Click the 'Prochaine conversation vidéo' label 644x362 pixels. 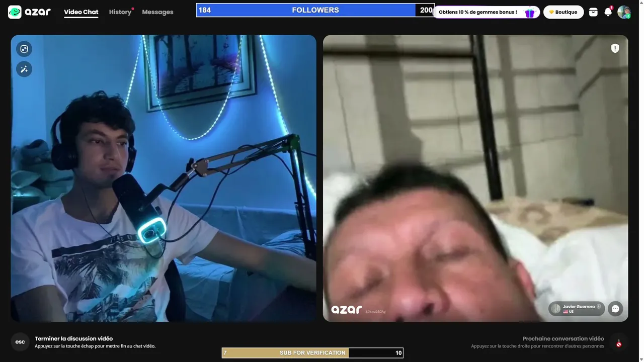tap(563, 339)
